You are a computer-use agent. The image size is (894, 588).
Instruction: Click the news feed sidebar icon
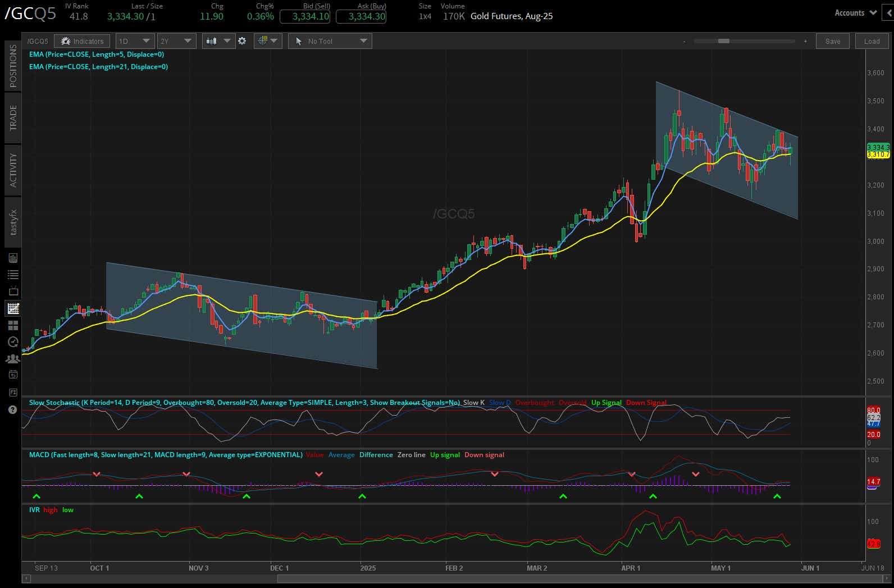[13, 258]
